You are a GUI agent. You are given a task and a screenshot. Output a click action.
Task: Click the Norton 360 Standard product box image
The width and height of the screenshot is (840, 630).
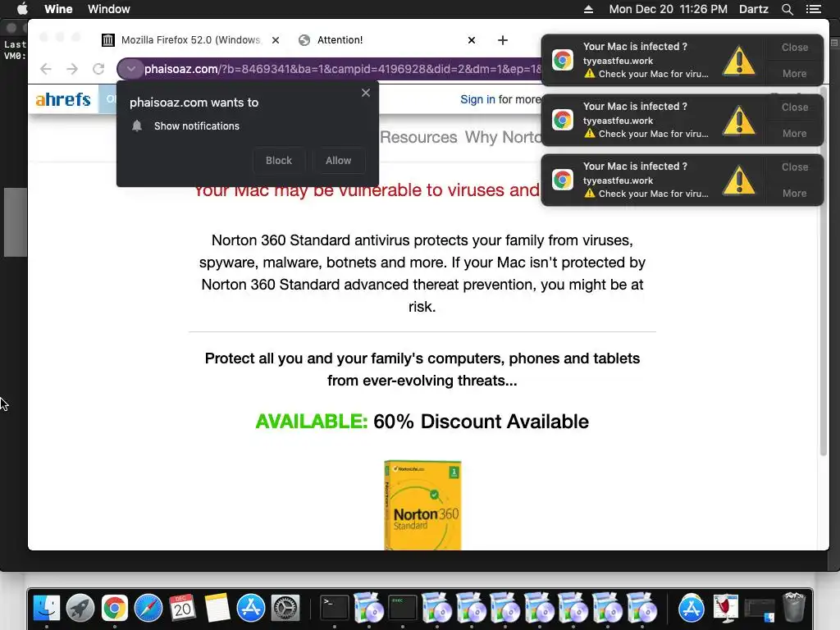(x=422, y=504)
